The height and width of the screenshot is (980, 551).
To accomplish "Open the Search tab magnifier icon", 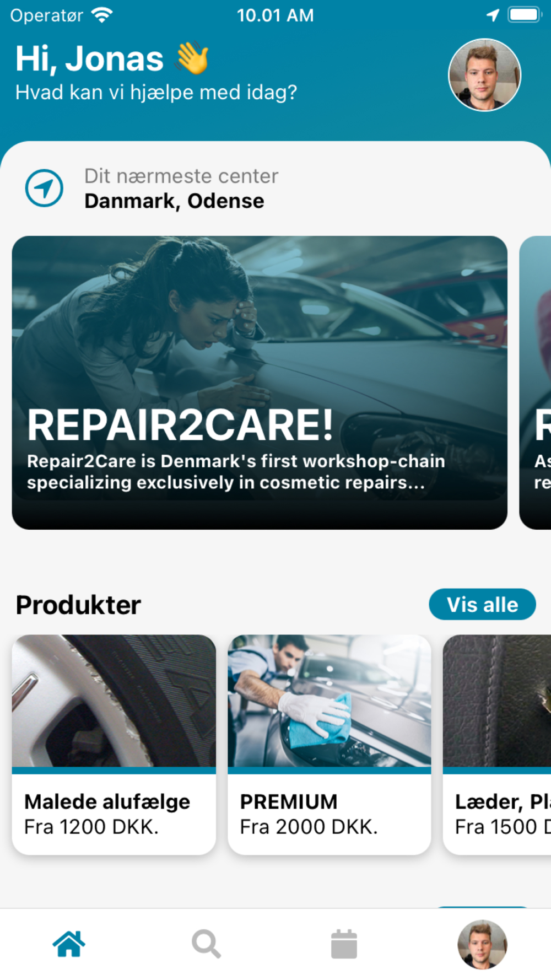I will (207, 944).
